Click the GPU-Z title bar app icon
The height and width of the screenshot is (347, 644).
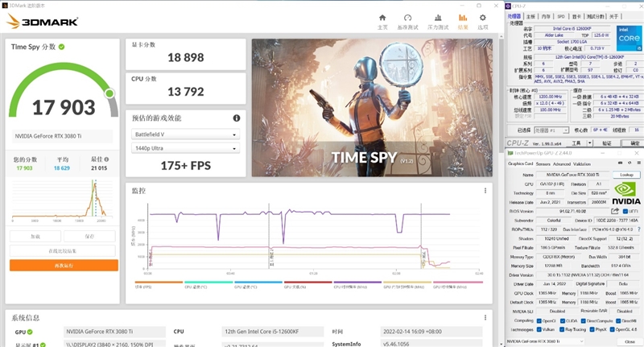pyautogui.click(x=511, y=153)
